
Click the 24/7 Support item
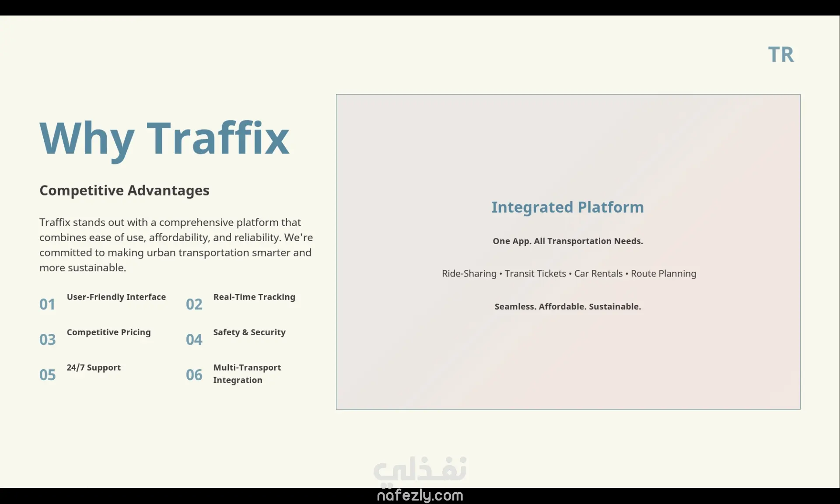[94, 367]
